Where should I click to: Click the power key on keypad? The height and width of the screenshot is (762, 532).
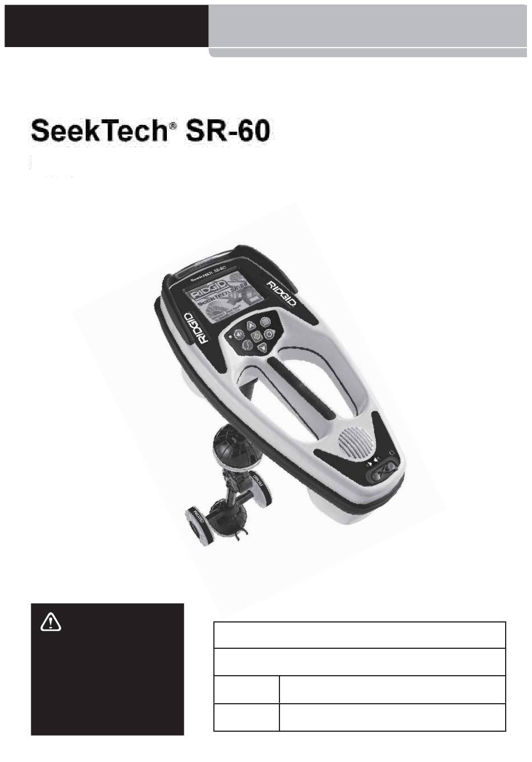click(x=269, y=334)
